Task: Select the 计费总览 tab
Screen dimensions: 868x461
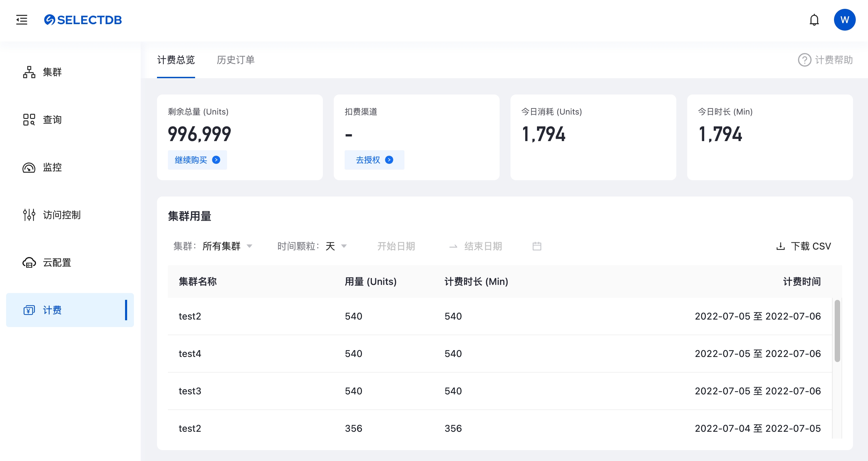Action: pyautogui.click(x=176, y=60)
